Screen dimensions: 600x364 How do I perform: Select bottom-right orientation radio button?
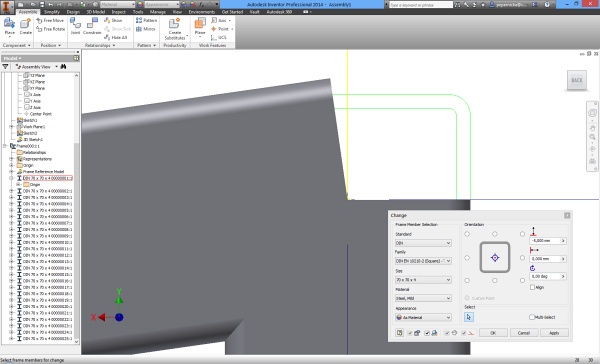point(522,281)
